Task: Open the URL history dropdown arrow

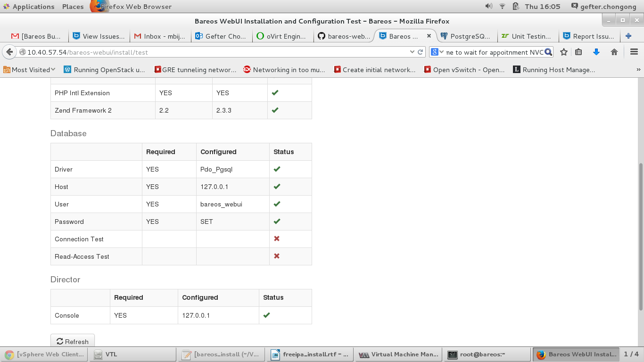Action: point(412,52)
